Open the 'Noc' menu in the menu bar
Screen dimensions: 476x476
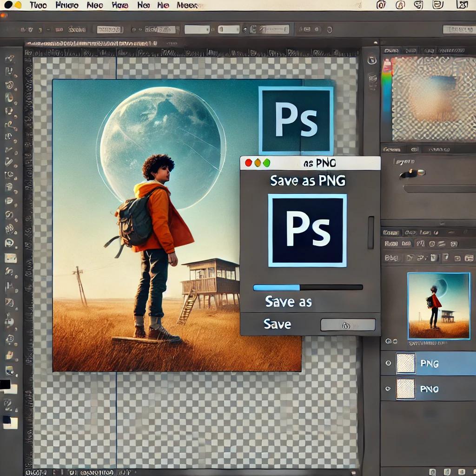click(x=95, y=5)
